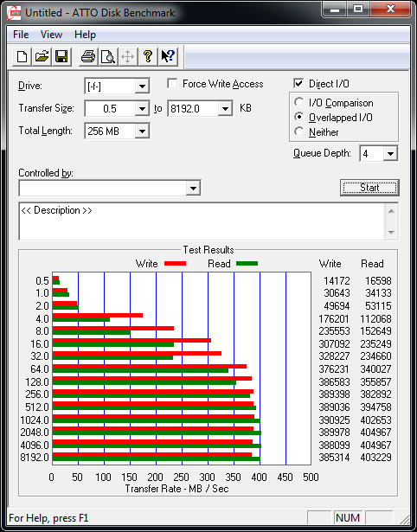Click the yellow question mark About icon

point(148,56)
